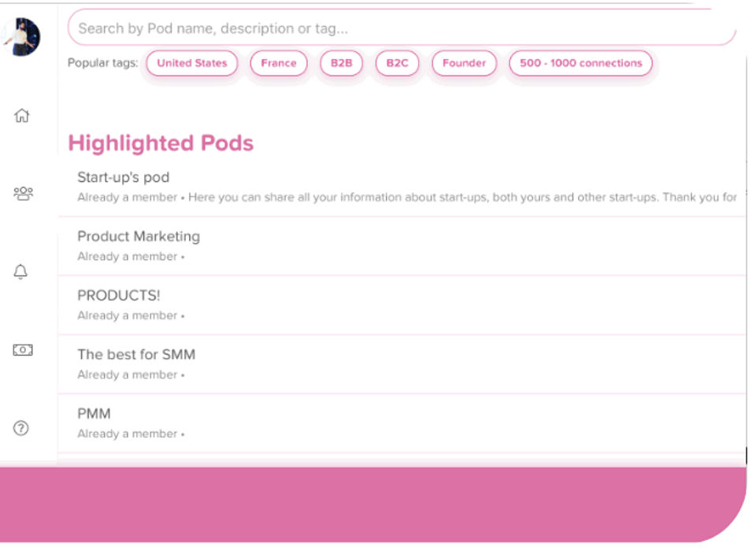This screenshot has height=551, width=756.
Task: Open the money banknote icon
Action: point(22,350)
